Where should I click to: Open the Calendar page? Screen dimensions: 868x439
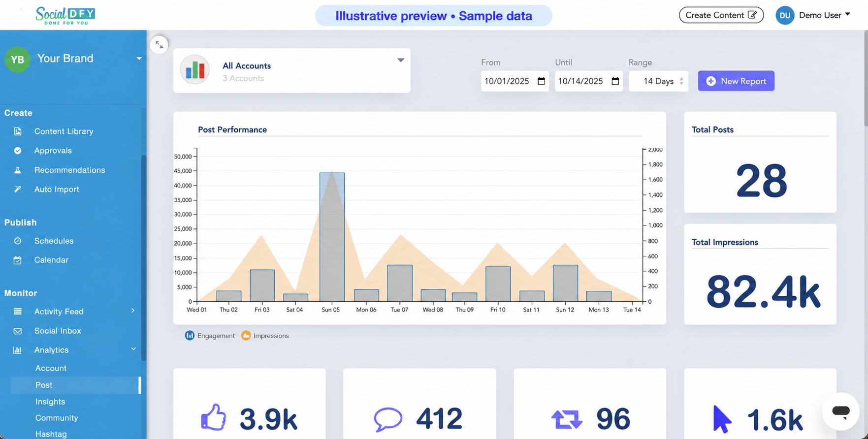51,260
